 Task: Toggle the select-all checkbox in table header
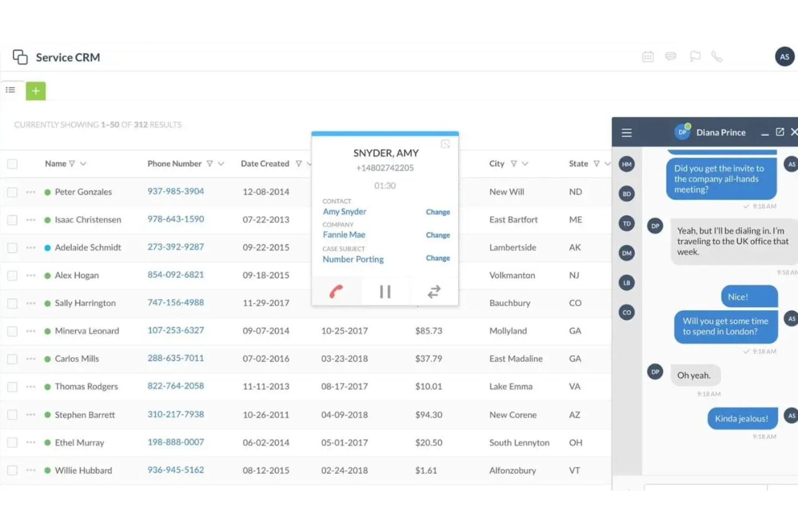12,164
